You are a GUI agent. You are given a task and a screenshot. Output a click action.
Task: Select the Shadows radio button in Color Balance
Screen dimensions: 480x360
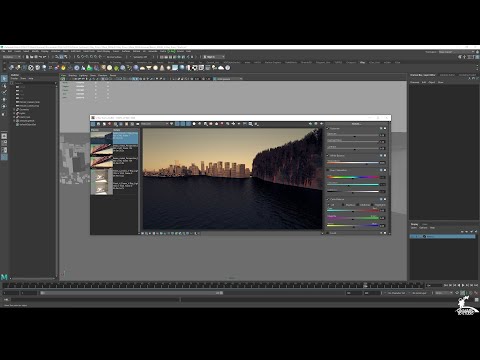[x=343, y=205]
